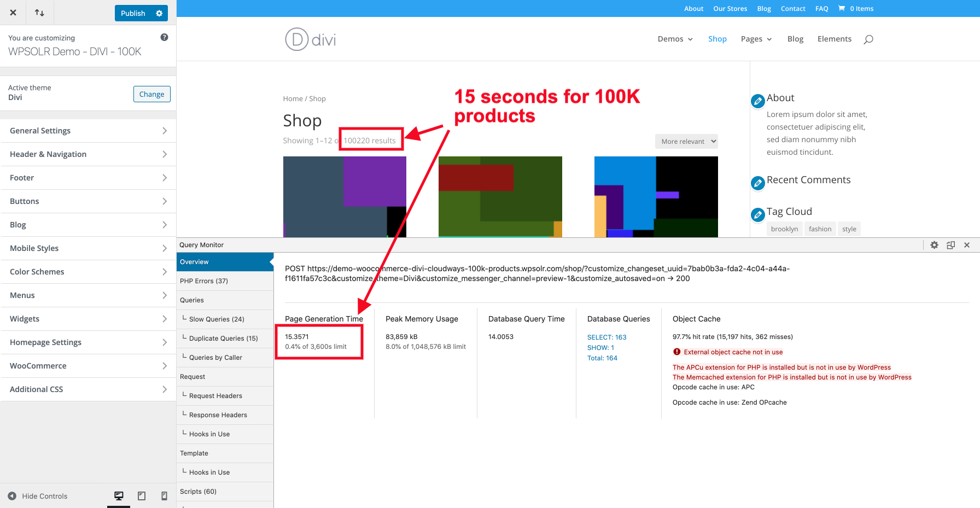Open the Blog customizer section
The image size is (980, 508).
pos(88,225)
